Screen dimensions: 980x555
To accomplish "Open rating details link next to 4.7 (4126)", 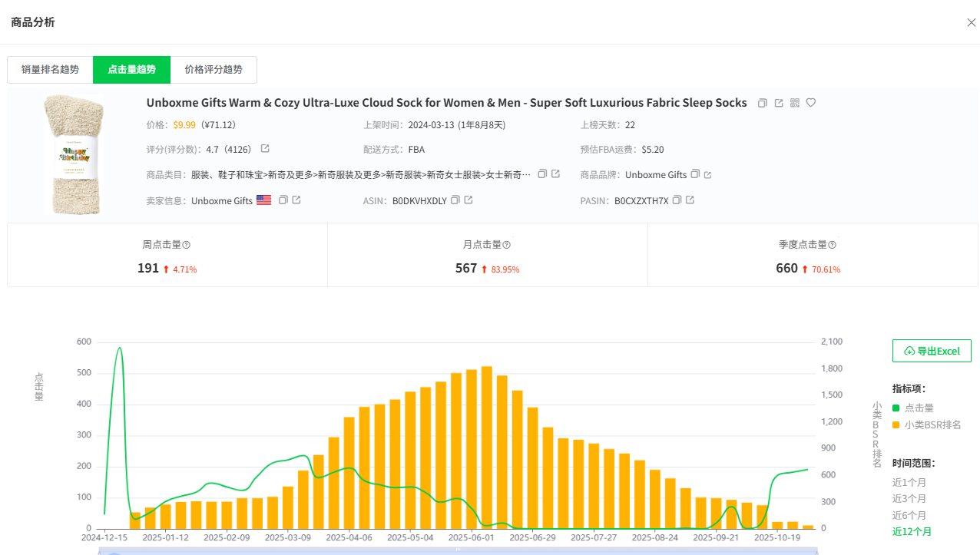I will point(266,149).
